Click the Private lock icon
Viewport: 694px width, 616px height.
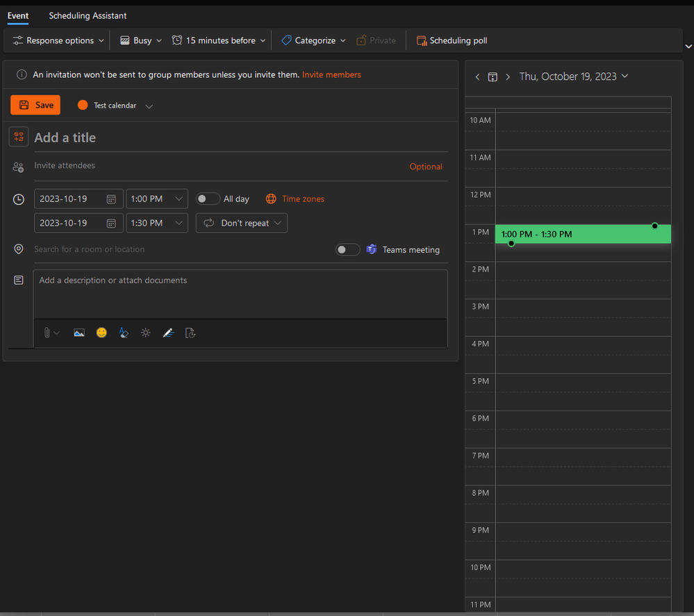coord(361,40)
